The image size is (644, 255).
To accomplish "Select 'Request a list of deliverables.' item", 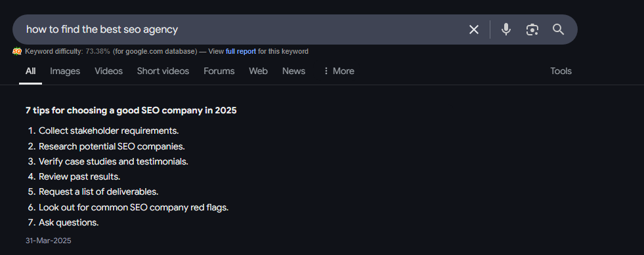I will 98,192.
